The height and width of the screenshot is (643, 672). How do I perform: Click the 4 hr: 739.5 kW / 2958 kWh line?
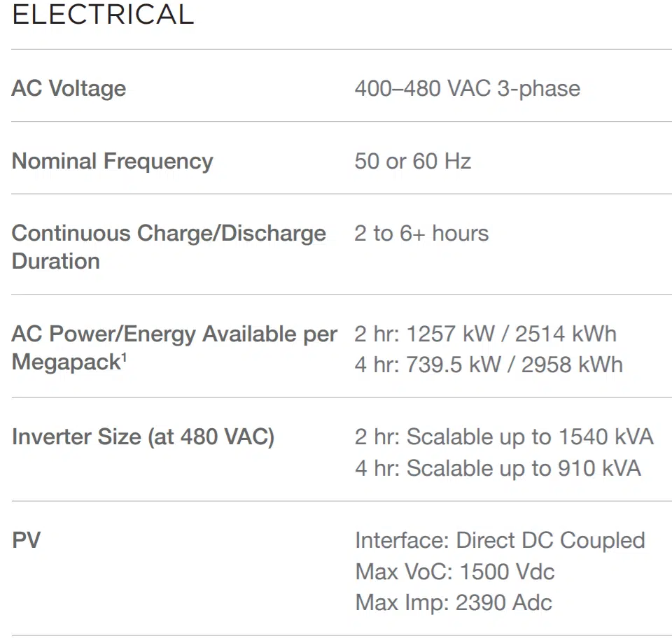click(488, 365)
